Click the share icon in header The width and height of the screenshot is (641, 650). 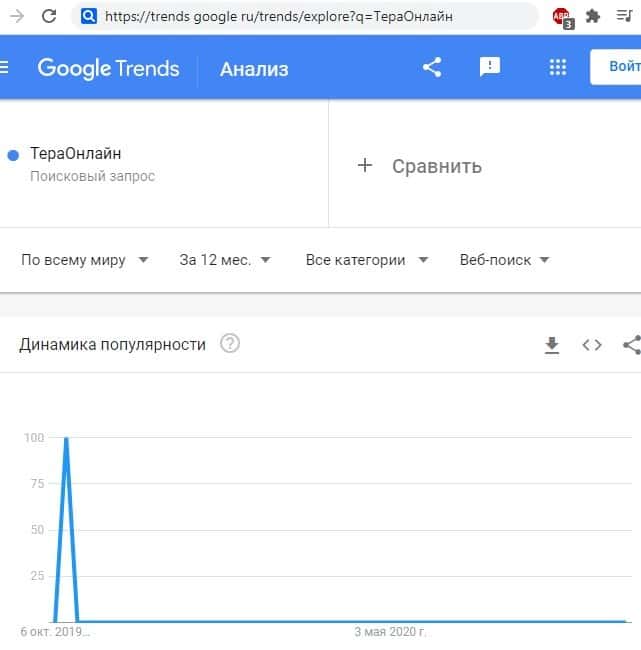pyautogui.click(x=432, y=68)
